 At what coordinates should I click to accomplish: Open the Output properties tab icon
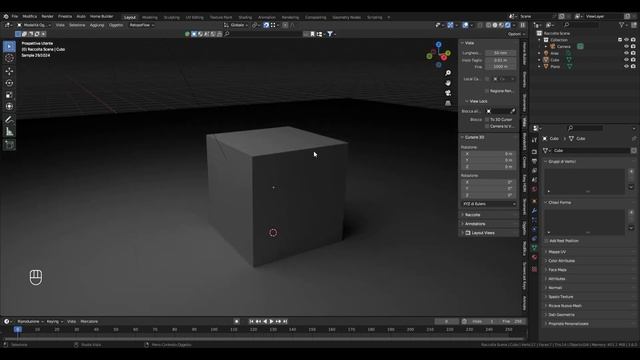point(534,161)
